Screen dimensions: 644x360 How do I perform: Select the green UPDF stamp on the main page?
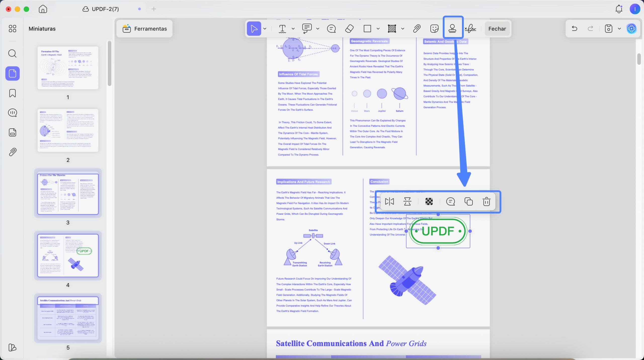click(438, 231)
